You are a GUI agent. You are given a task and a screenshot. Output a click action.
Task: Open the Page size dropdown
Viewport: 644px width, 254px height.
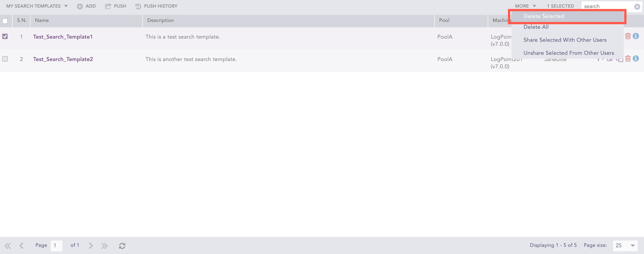click(x=632, y=245)
